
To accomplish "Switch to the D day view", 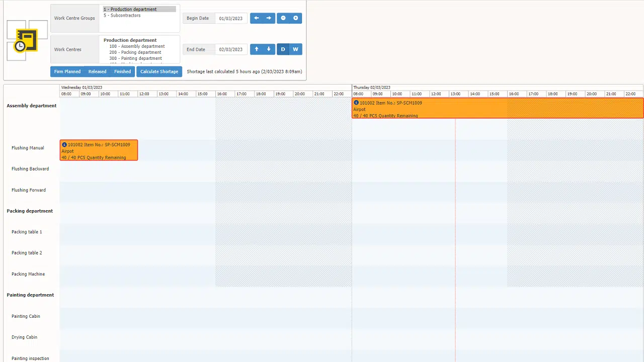I will 283,49.
